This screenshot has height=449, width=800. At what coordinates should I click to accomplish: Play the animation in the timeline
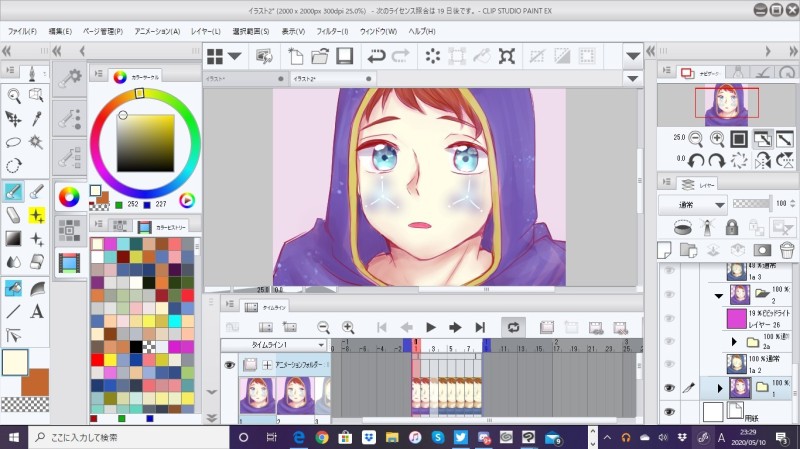click(431, 327)
